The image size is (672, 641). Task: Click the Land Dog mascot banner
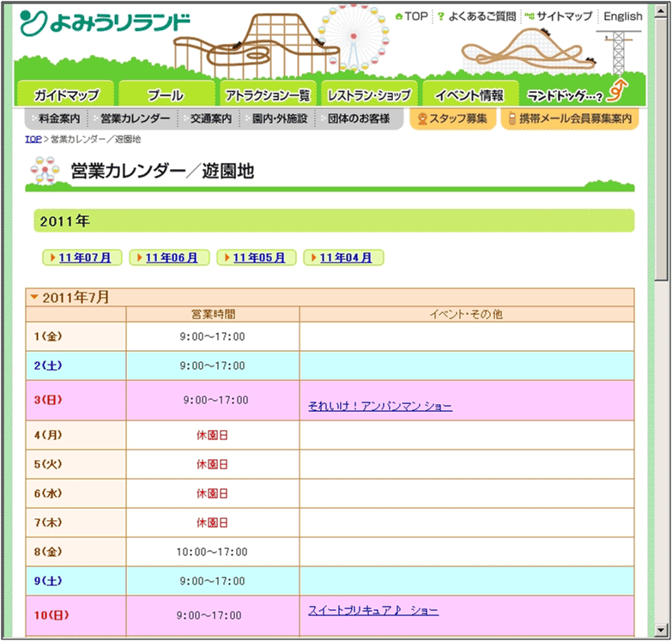[x=576, y=94]
